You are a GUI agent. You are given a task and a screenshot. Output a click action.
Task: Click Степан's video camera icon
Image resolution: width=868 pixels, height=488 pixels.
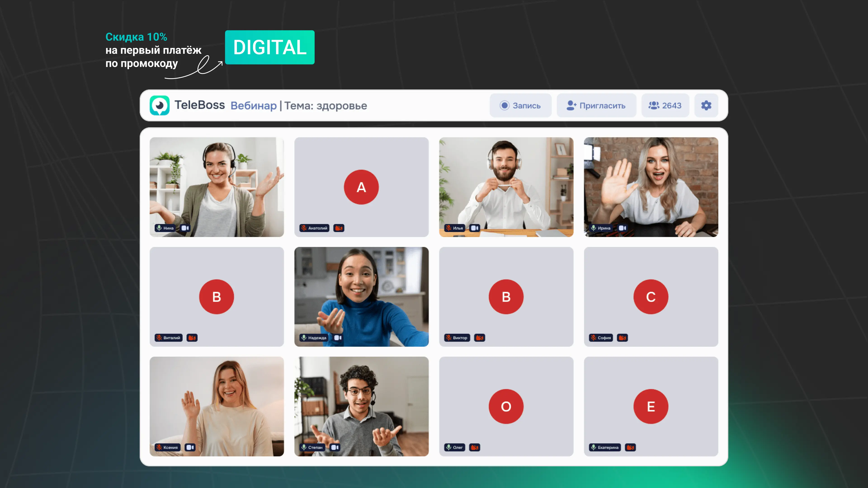(x=335, y=447)
